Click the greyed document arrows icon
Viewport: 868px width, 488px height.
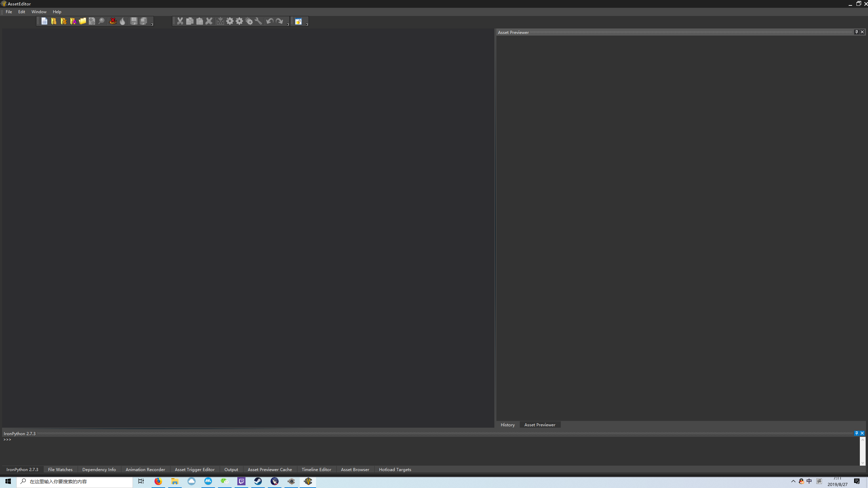[92, 21]
